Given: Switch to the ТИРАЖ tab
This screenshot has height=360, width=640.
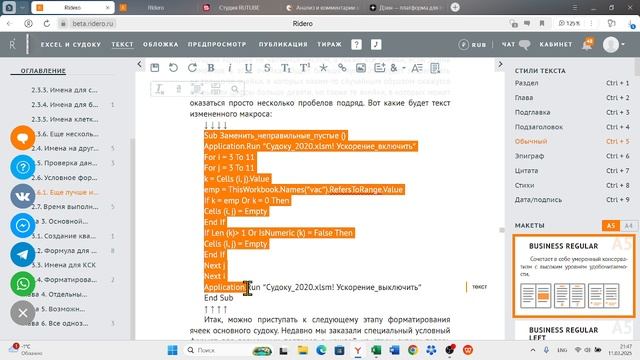Looking at the screenshot, I should click(x=329, y=44).
